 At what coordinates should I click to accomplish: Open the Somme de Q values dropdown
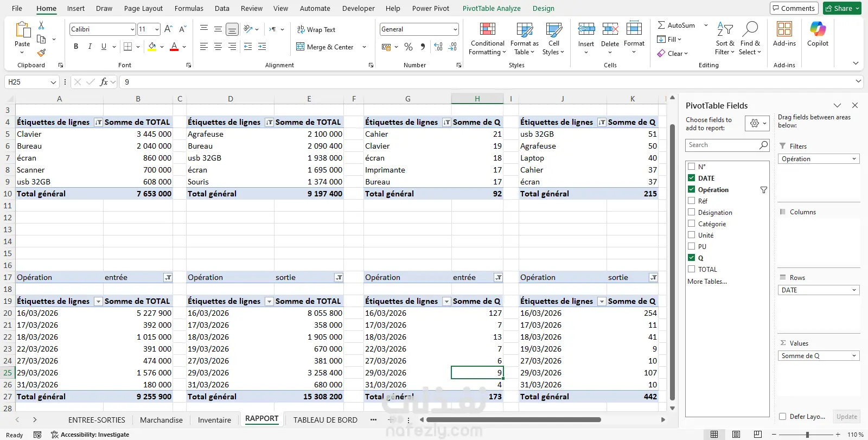tap(854, 356)
